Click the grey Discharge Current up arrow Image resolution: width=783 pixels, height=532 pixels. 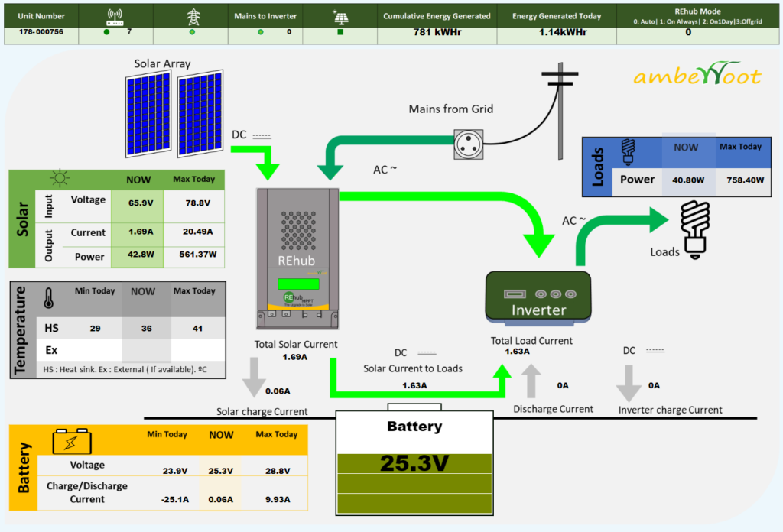pos(531,381)
